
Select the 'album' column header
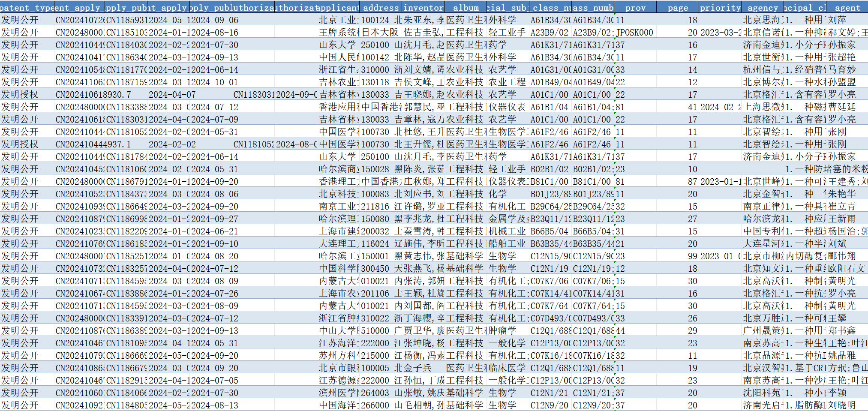[x=466, y=8]
